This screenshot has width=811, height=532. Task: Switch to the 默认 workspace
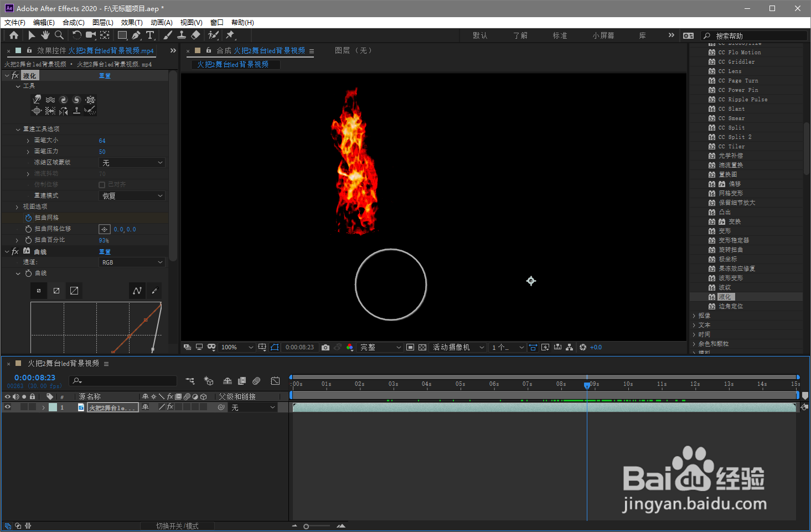tap(480, 35)
